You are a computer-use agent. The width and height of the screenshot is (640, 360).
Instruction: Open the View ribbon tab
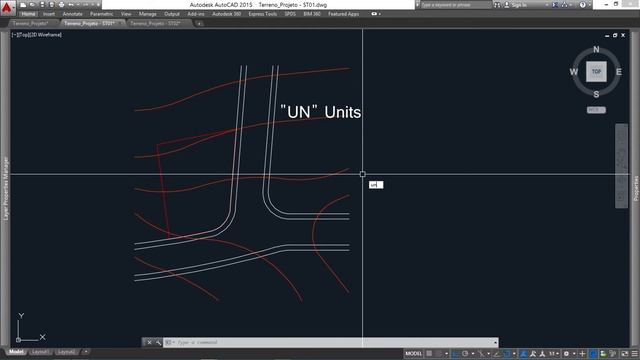[126, 14]
